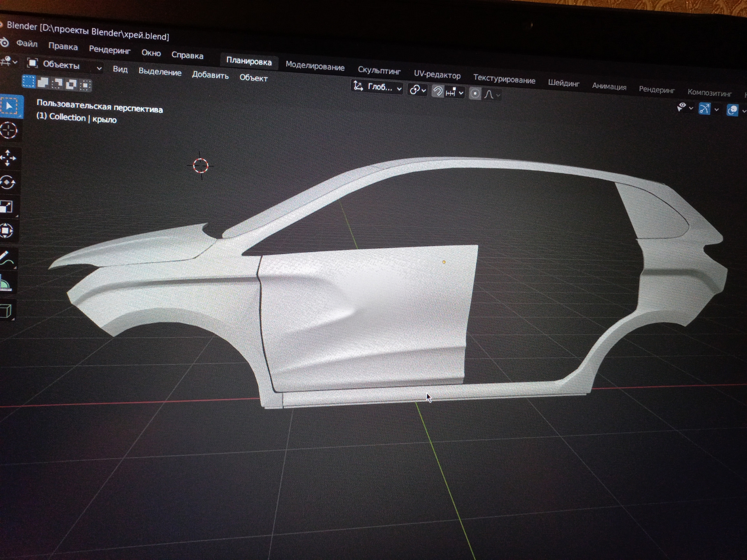
Task: Open the Объекты mode dropdown
Action: point(65,66)
